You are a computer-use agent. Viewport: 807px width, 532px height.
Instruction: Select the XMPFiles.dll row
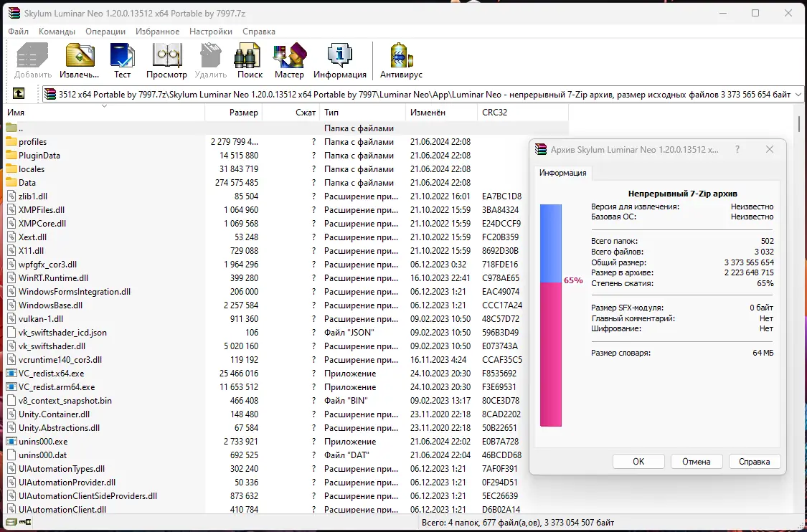tap(286, 210)
